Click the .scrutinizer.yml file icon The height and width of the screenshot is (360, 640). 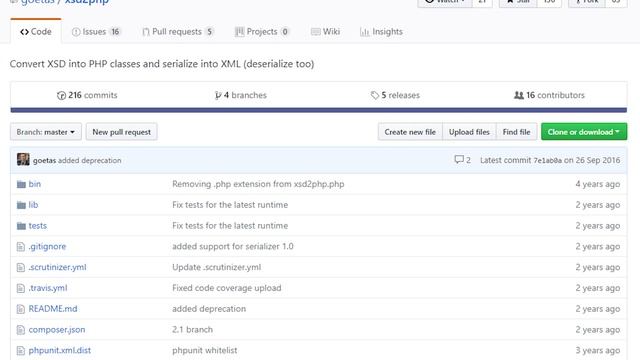pyautogui.click(x=21, y=267)
